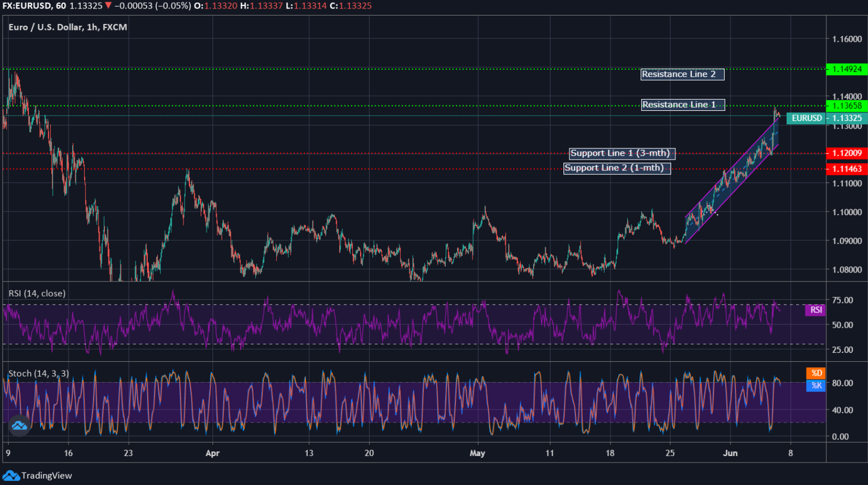
Task: Select the Resistance Line 2 label
Action: pyautogui.click(x=682, y=74)
